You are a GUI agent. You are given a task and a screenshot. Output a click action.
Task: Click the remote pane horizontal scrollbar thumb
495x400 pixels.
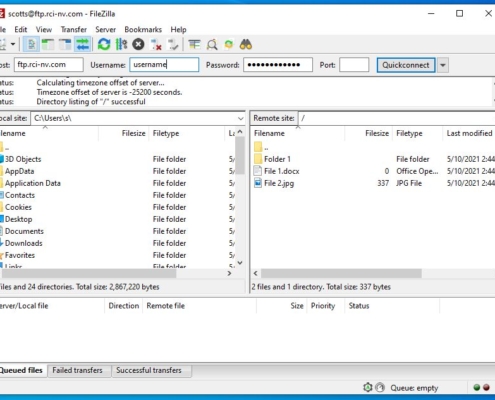341,273
